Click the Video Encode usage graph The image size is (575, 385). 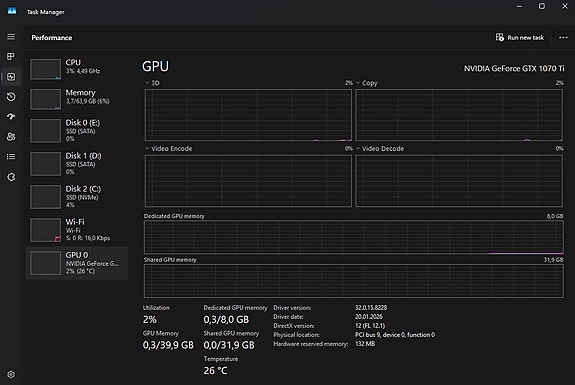(x=248, y=181)
